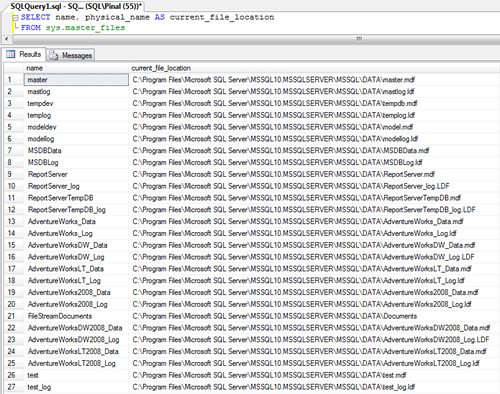
Task: Select the 'test_log' name cell
Action: tap(76, 387)
